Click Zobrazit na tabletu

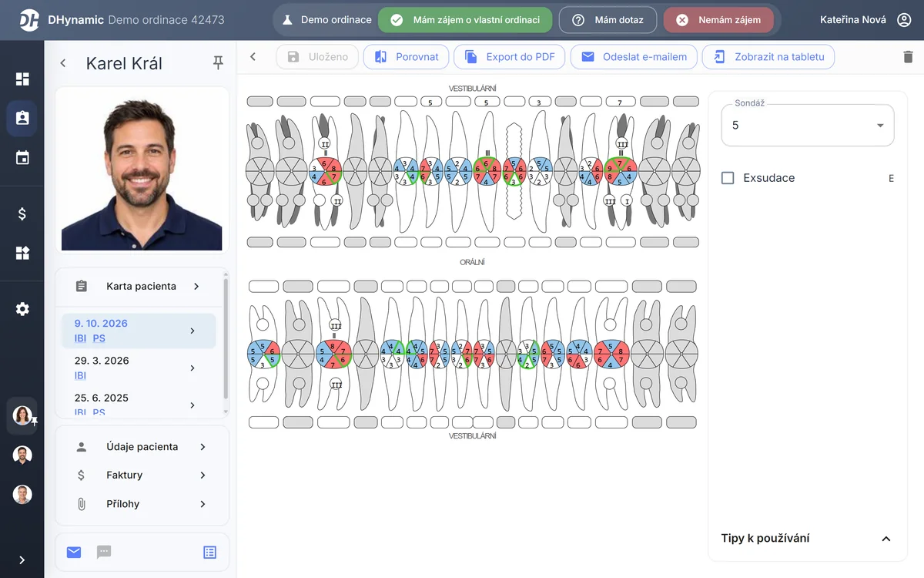click(768, 56)
